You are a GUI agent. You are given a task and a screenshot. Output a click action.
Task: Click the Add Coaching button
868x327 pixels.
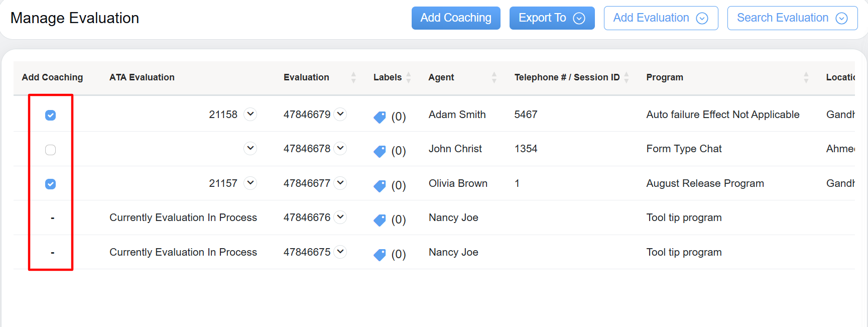coord(455,18)
